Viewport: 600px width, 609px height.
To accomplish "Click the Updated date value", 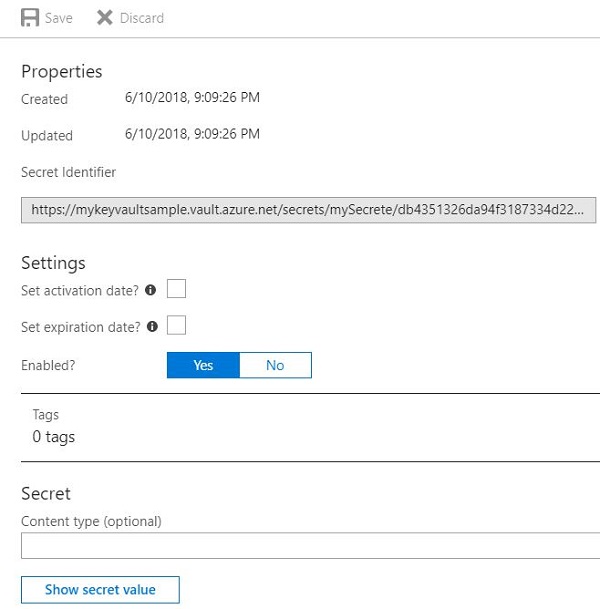I will (193, 134).
